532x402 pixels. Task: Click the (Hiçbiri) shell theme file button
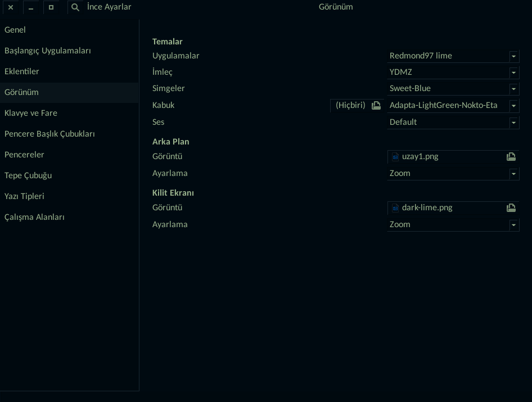tap(357, 106)
